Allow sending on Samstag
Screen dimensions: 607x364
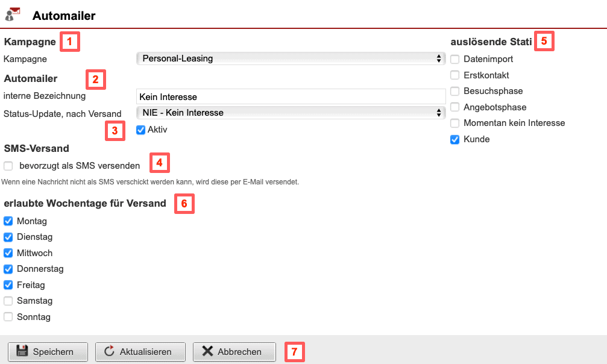tap(8, 301)
